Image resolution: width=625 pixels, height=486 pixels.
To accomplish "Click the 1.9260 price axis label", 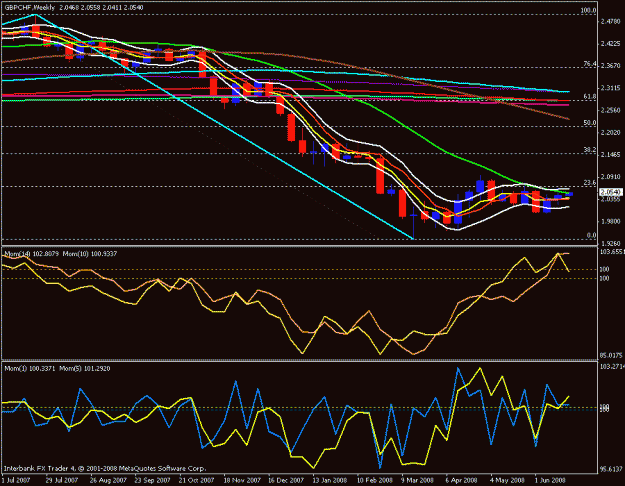I will click(x=611, y=243).
